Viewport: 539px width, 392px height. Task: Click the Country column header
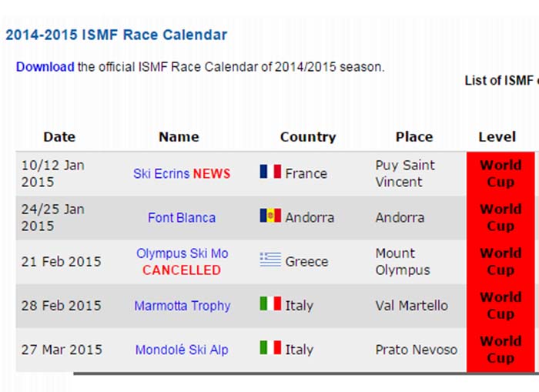click(308, 137)
